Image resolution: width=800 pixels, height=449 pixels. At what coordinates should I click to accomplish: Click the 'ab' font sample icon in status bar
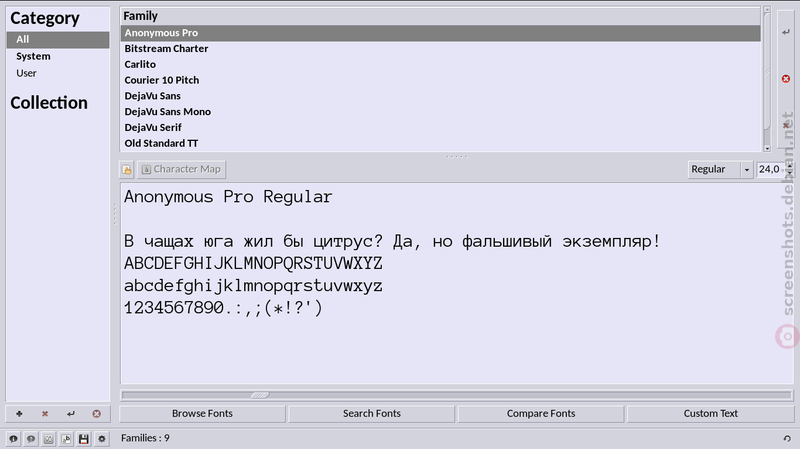(66, 439)
